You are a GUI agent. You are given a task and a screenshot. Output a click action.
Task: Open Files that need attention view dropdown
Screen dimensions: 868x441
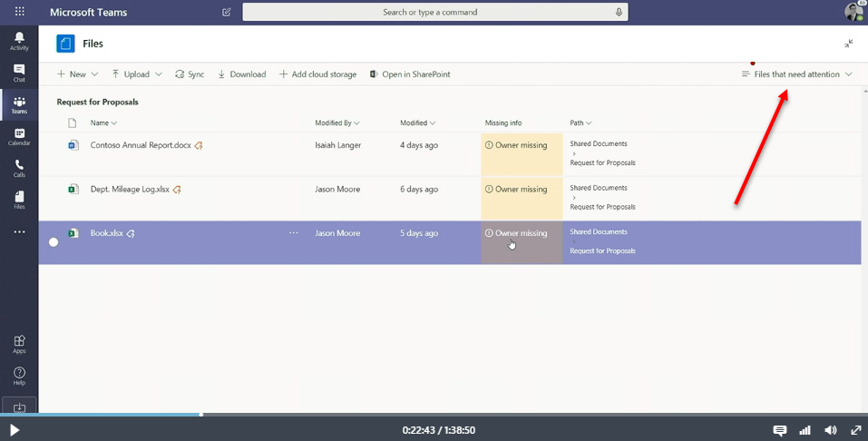(x=796, y=74)
